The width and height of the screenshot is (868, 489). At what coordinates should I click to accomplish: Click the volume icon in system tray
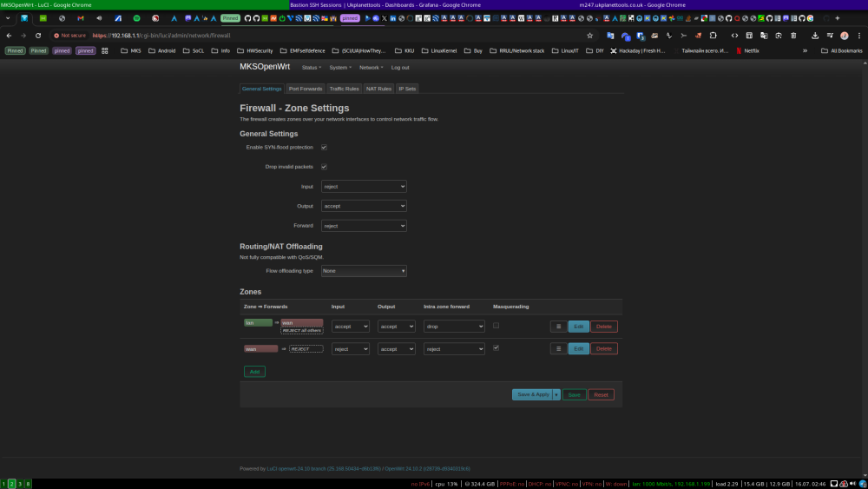click(852, 484)
